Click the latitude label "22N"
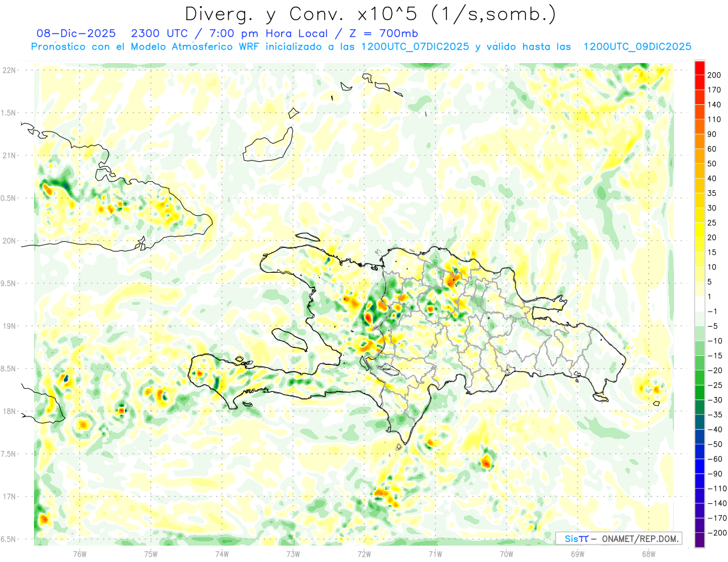 [x=9, y=70]
